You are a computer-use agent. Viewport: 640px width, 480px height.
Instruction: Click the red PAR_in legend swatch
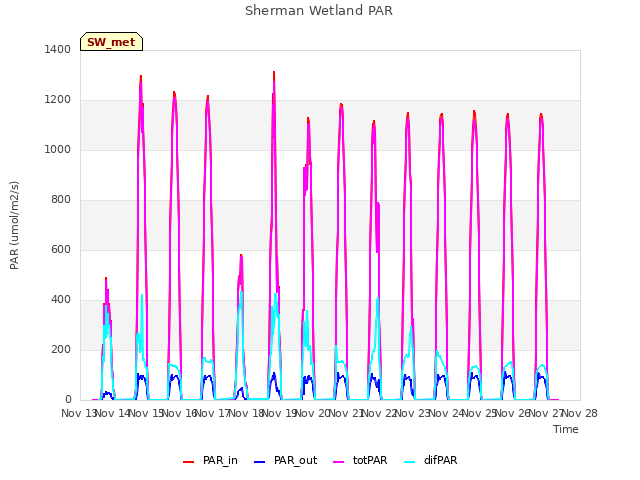coord(188,462)
